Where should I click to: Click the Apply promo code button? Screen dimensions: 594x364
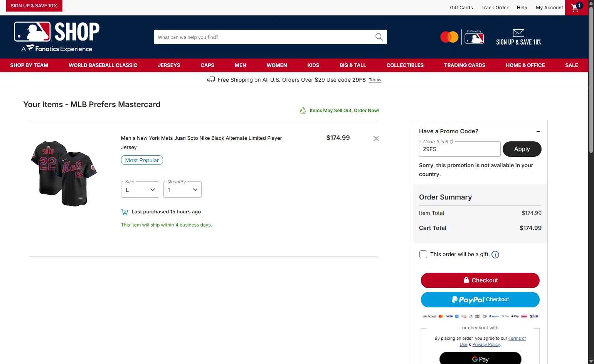click(522, 149)
